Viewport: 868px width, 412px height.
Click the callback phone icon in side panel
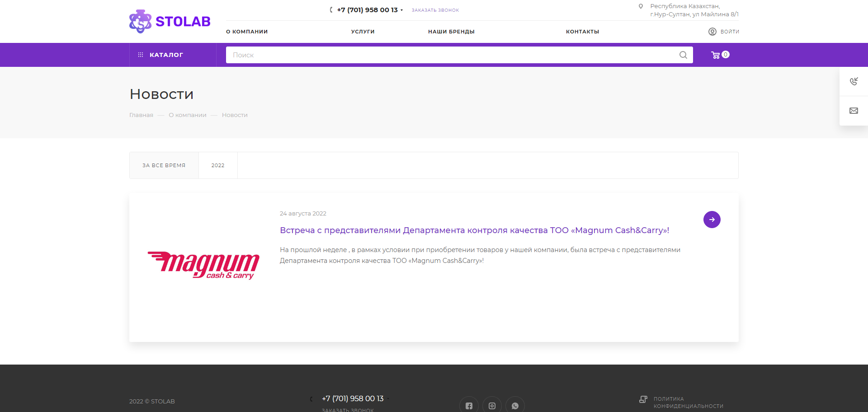tap(854, 81)
